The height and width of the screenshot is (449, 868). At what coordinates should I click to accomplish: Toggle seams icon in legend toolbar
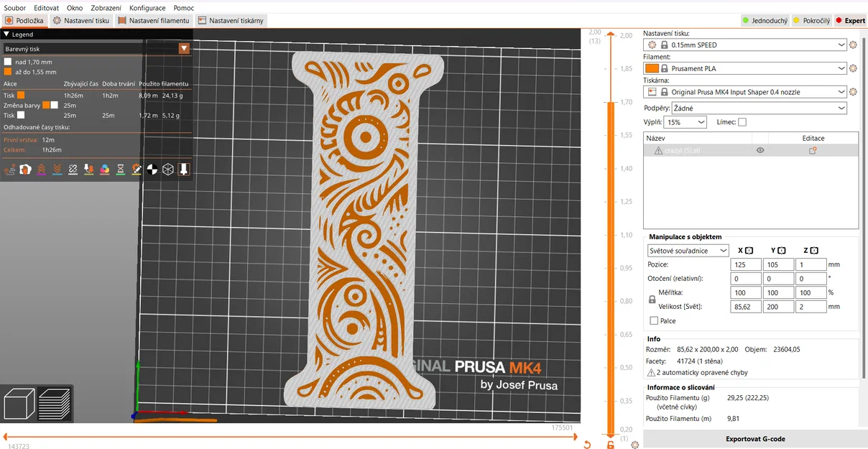[x=73, y=170]
